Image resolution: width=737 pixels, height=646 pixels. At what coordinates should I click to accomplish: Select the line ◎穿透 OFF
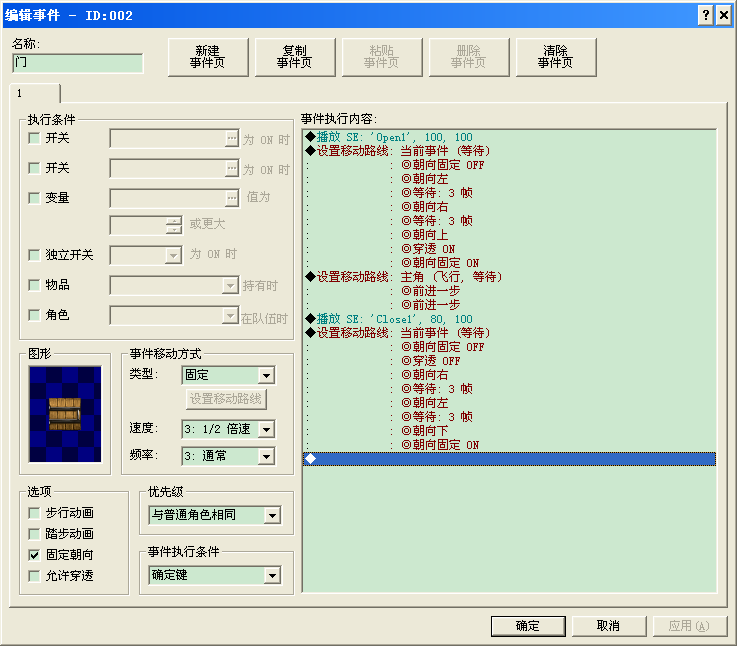point(510,361)
